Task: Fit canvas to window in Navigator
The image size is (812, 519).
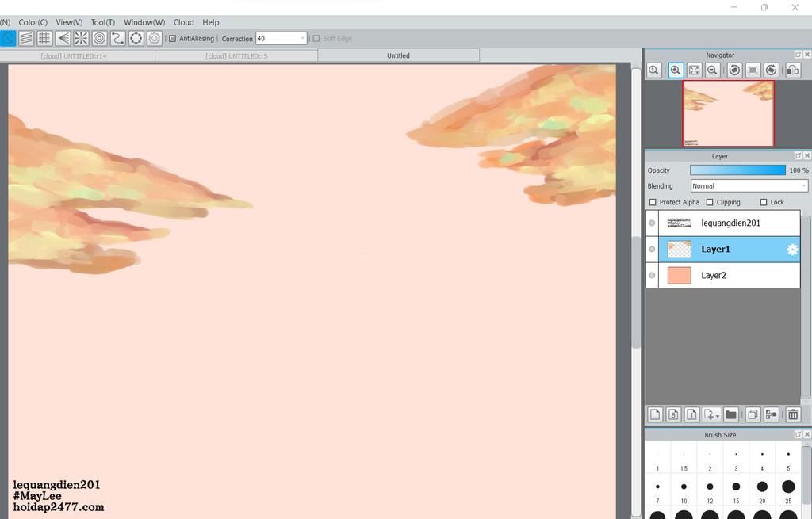Action: click(694, 70)
